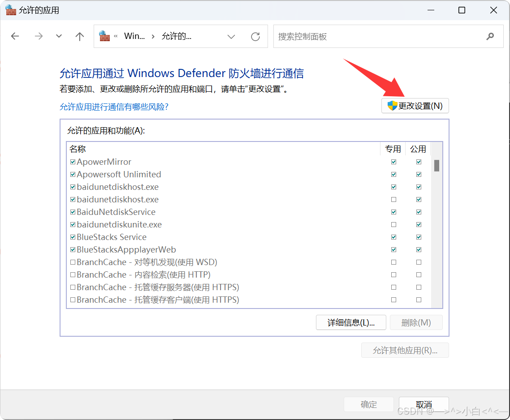Select the Apowersoft Unlimited row text
This screenshot has height=420, width=510.
pyautogui.click(x=119, y=174)
